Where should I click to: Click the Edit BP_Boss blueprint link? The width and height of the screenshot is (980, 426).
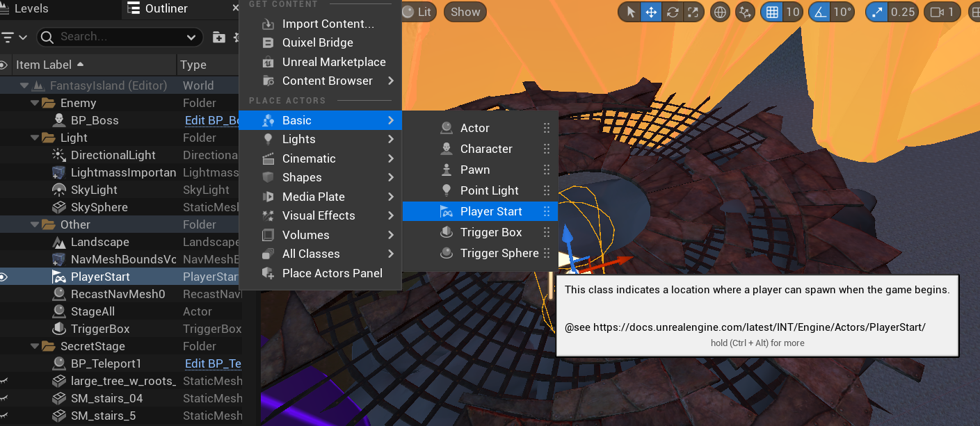tap(213, 120)
